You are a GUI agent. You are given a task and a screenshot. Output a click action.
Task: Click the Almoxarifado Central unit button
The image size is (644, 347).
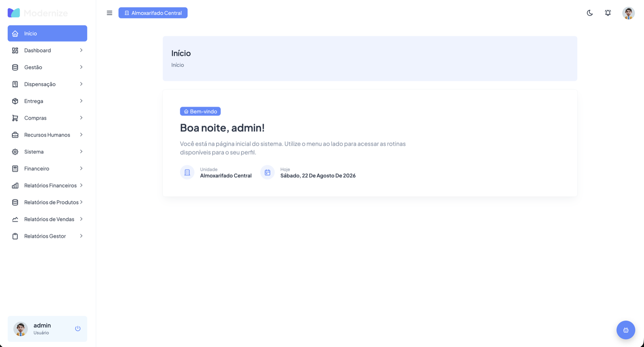(153, 13)
